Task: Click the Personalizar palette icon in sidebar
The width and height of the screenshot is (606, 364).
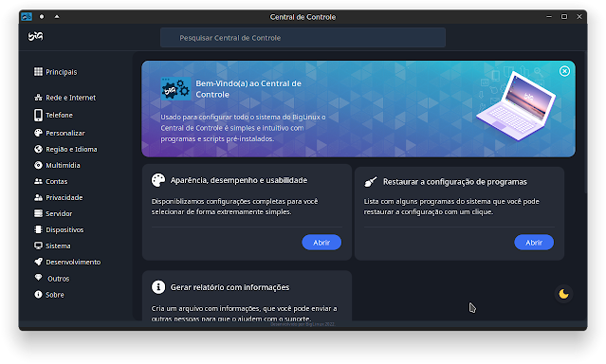Action: coord(38,133)
